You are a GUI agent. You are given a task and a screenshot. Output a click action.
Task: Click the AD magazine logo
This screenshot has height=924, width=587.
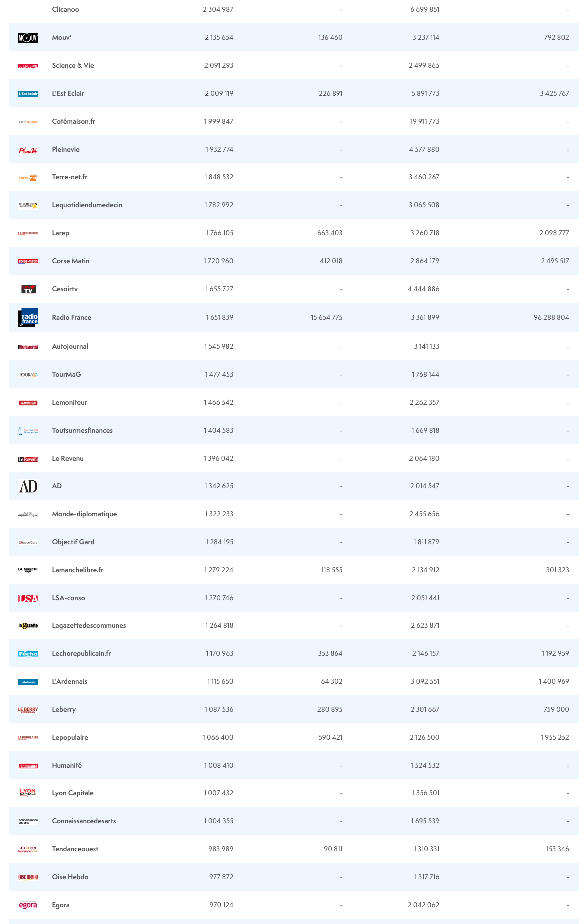coord(28,486)
